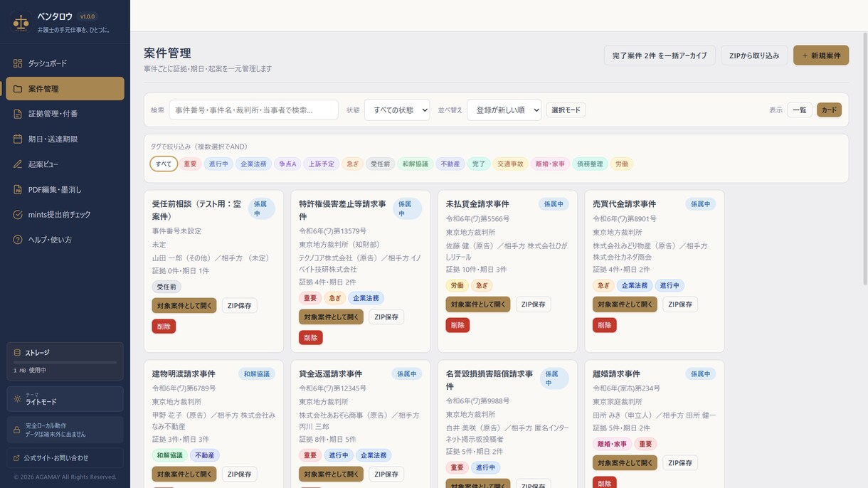Filter by the 交通事故 tag
Viewport: 868px width, 488px height.
510,164
